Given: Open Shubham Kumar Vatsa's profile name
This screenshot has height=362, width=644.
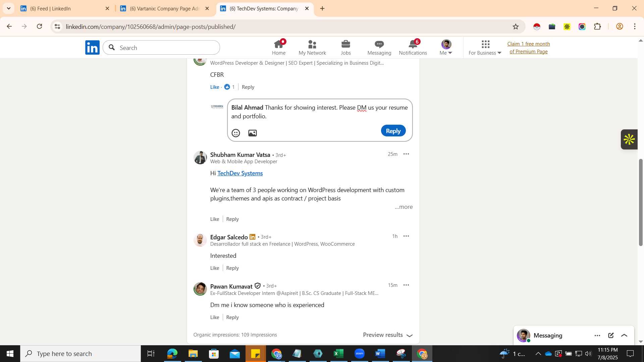Looking at the screenshot, I should (x=240, y=155).
